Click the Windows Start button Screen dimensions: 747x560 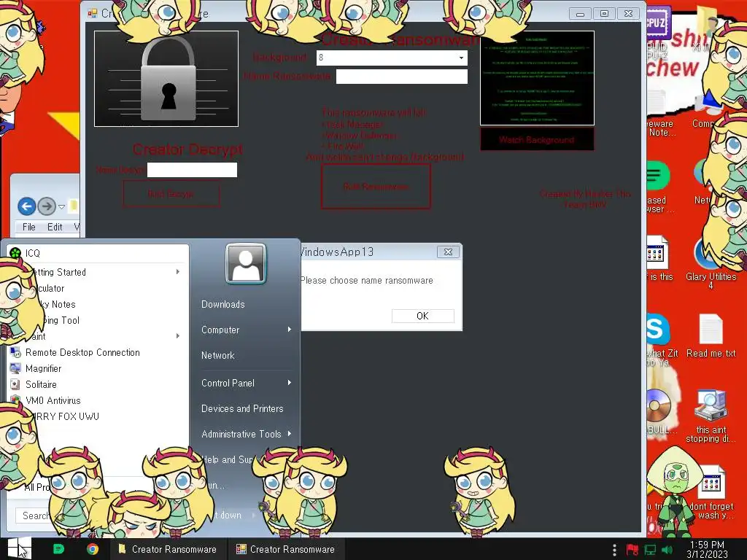pos(19,548)
